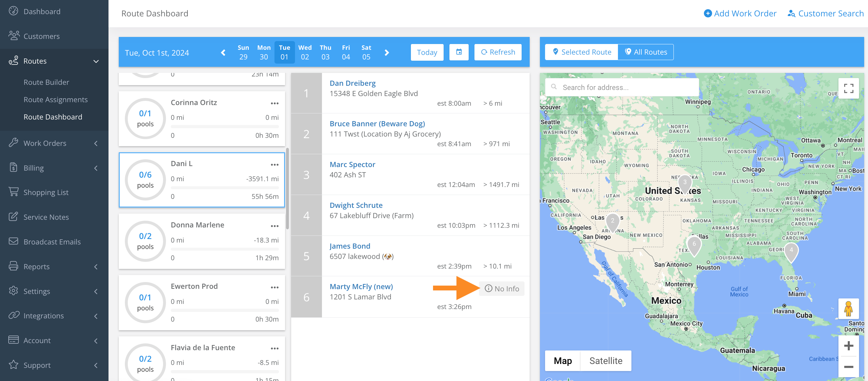Open Dani L route options menu
868x381 pixels.
tap(274, 164)
